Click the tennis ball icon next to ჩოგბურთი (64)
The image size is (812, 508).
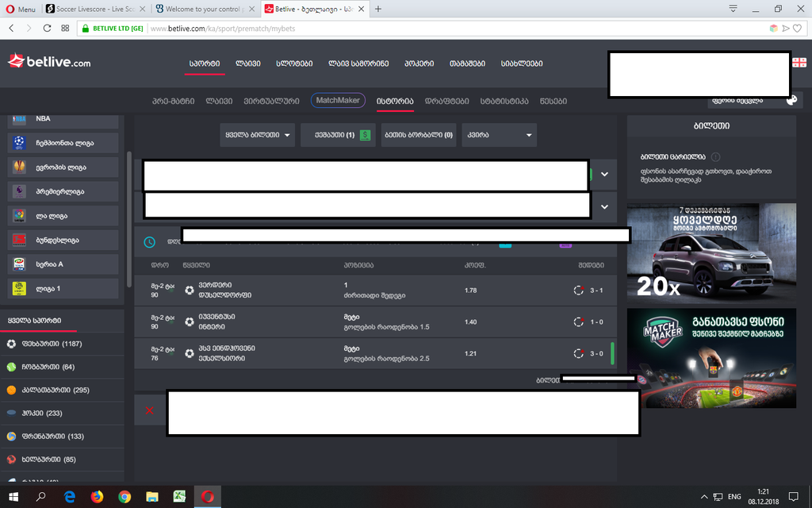coord(11,367)
